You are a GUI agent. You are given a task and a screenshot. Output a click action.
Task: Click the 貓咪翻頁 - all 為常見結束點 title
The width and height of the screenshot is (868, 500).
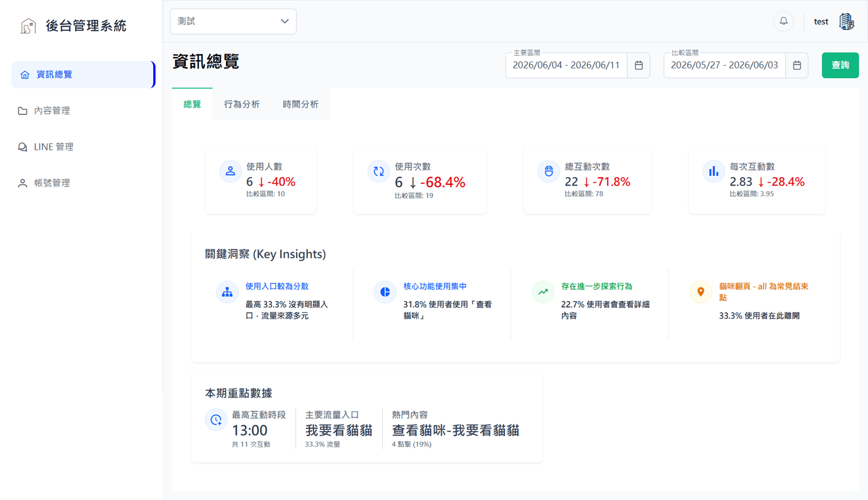click(x=763, y=292)
